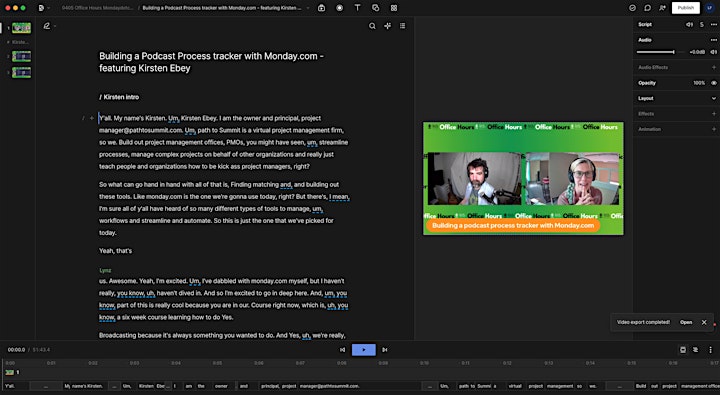Viewport: 720px width, 395px height.
Task: Click the 00:00.0 current time display
Action: (17, 350)
